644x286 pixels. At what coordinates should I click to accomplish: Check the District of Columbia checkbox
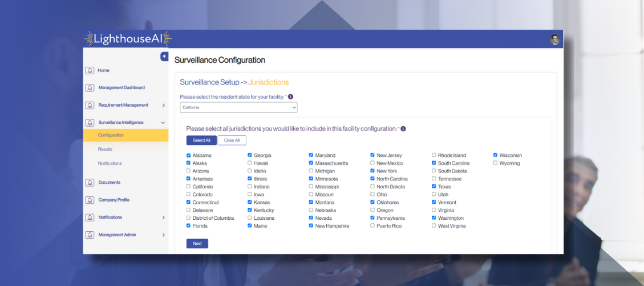click(188, 218)
